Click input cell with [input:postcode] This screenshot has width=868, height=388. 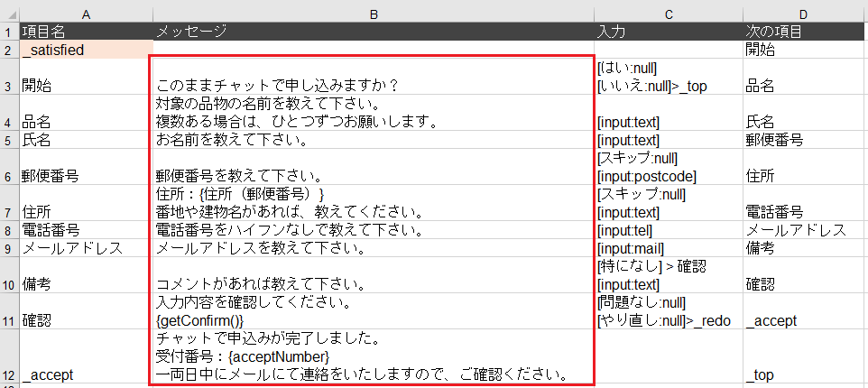point(669,167)
